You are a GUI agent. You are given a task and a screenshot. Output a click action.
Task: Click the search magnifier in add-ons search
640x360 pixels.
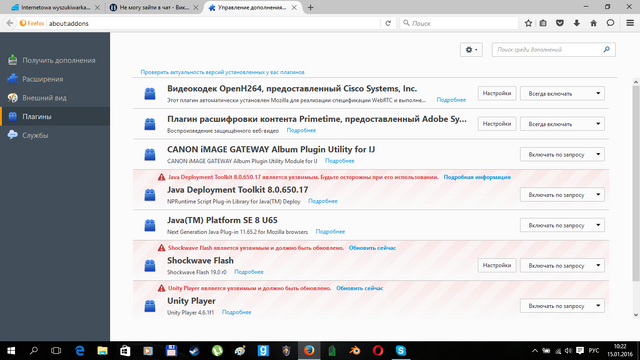click(607, 49)
